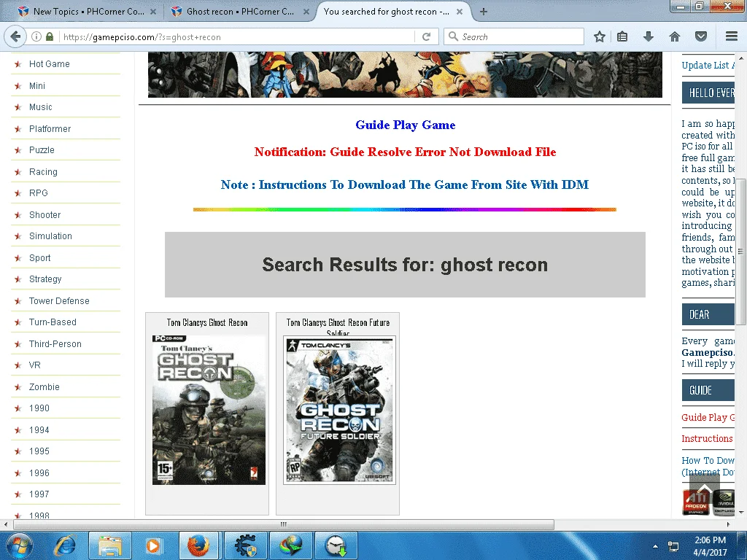
Task: View games from year 1990
Action: (x=39, y=408)
